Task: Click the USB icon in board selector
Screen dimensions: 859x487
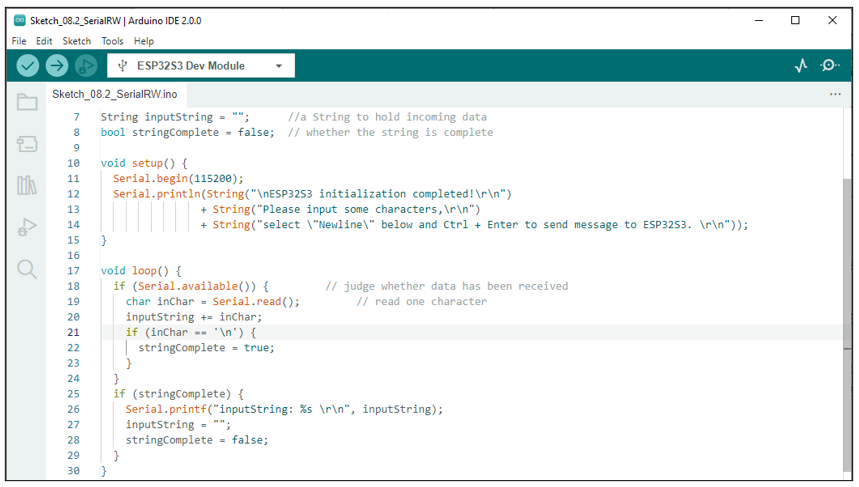Action: (123, 66)
